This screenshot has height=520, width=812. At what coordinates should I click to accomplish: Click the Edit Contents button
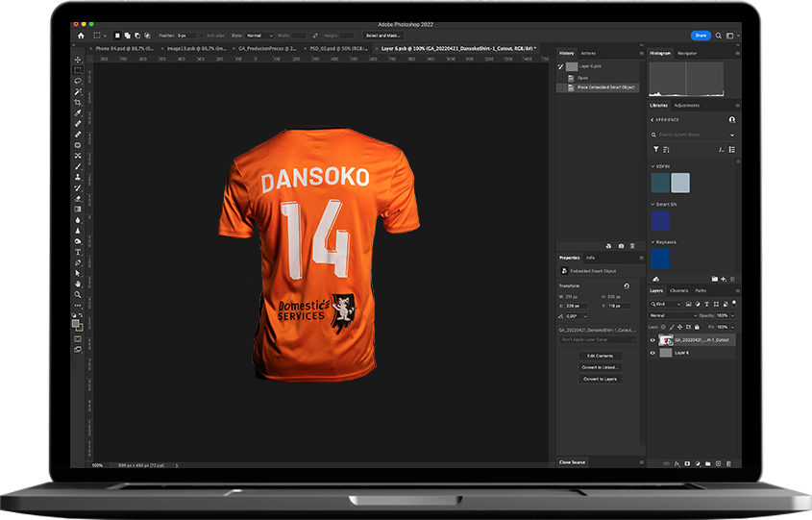click(x=600, y=356)
